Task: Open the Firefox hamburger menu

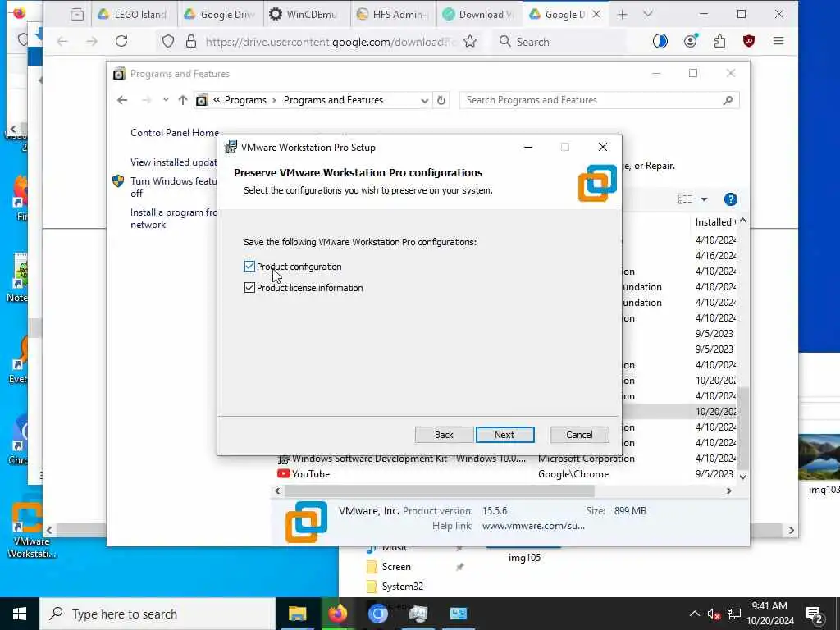Action: click(778, 41)
